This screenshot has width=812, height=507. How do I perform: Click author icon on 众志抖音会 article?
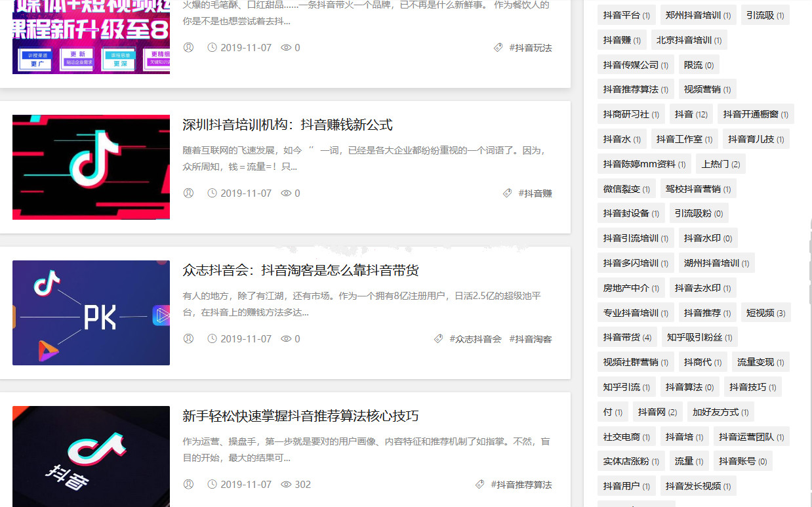click(x=188, y=338)
